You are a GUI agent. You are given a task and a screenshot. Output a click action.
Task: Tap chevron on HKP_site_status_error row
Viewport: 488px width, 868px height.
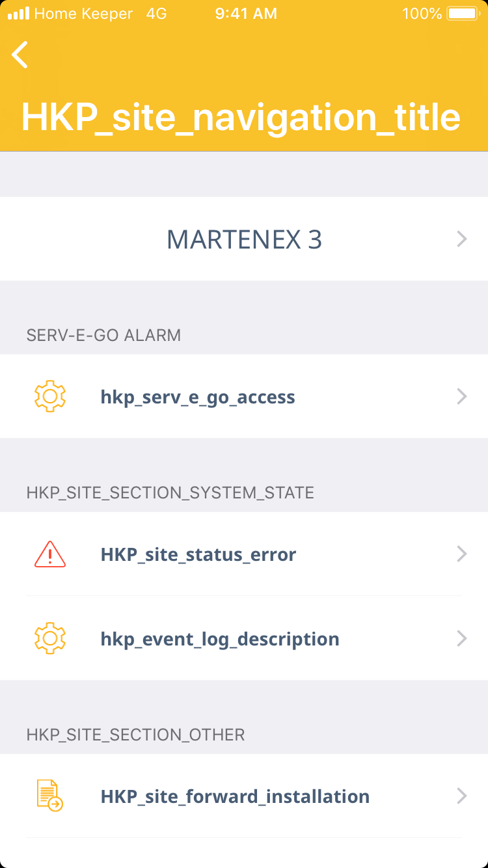tap(462, 554)
